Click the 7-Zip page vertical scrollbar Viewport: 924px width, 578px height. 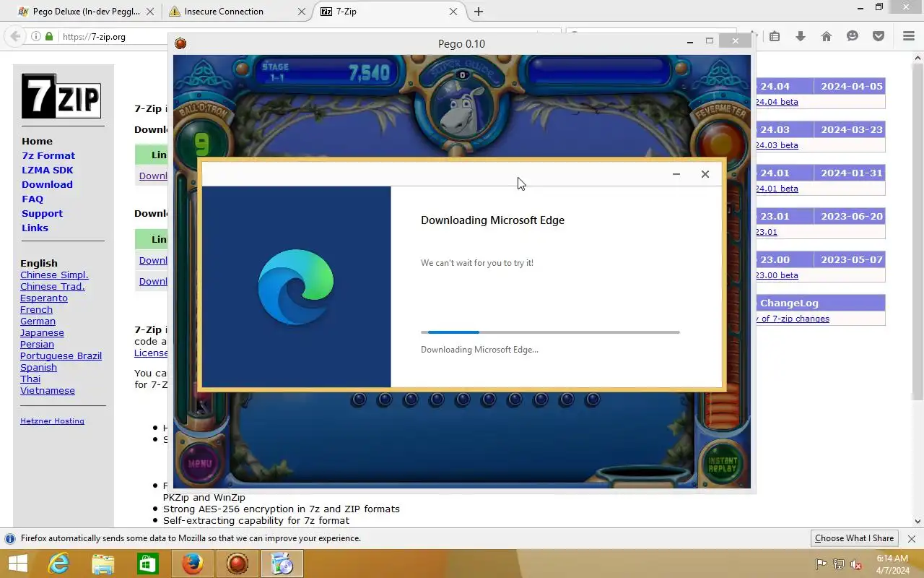[x=918, y=289]
